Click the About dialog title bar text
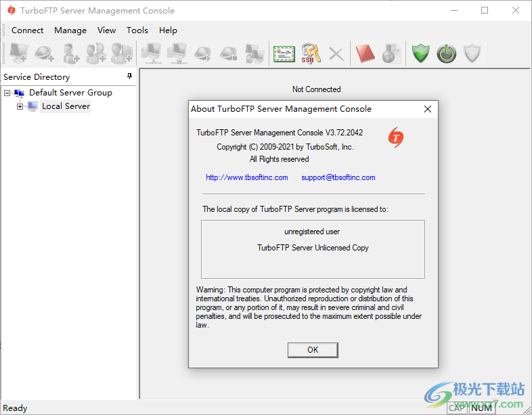This screenshot has width=532, height=415. 281,109
